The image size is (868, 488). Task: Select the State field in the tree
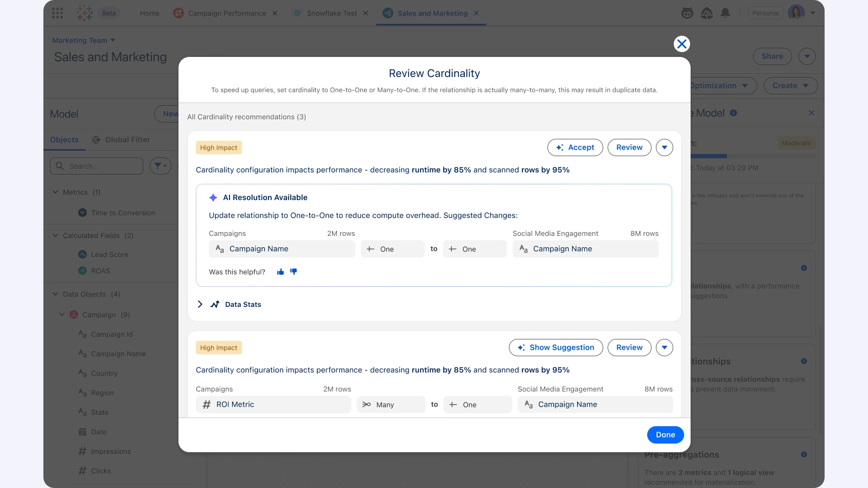100,412
